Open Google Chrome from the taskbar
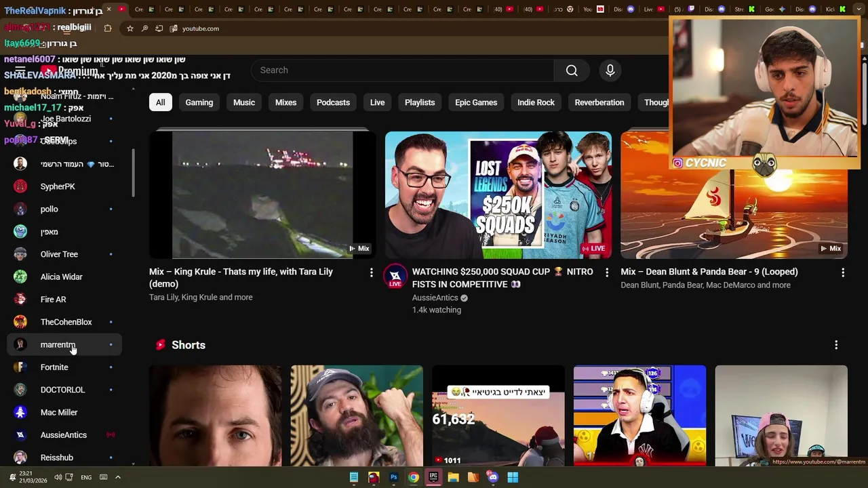This screenshot has width=868, height=488. [x=413, y=477]
